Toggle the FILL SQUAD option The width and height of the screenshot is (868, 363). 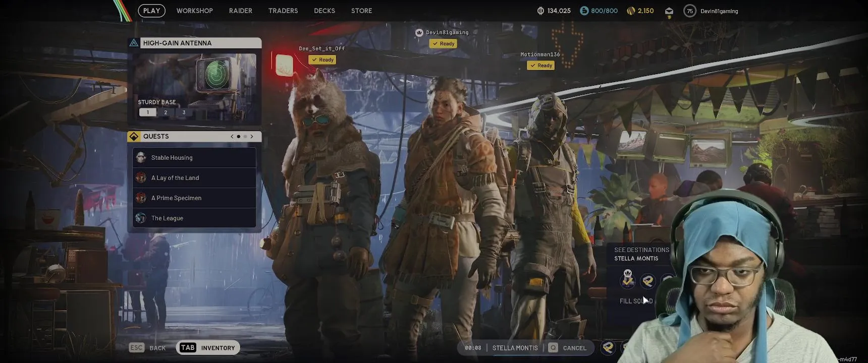tap(636, 301)
